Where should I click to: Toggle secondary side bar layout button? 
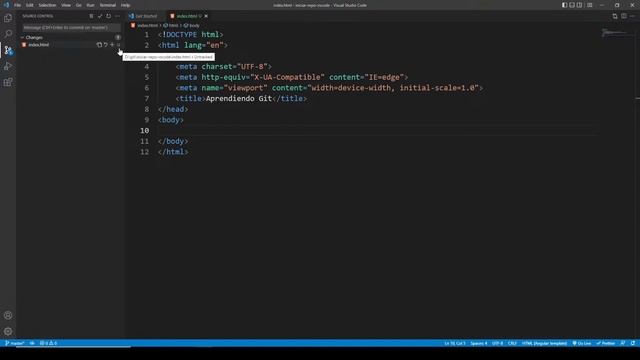[579, 5]
